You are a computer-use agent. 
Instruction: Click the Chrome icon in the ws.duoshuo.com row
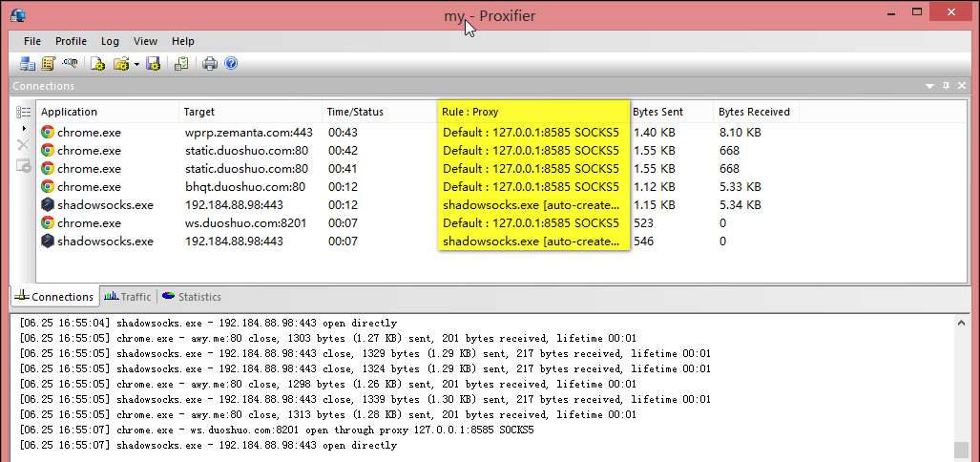48,222
